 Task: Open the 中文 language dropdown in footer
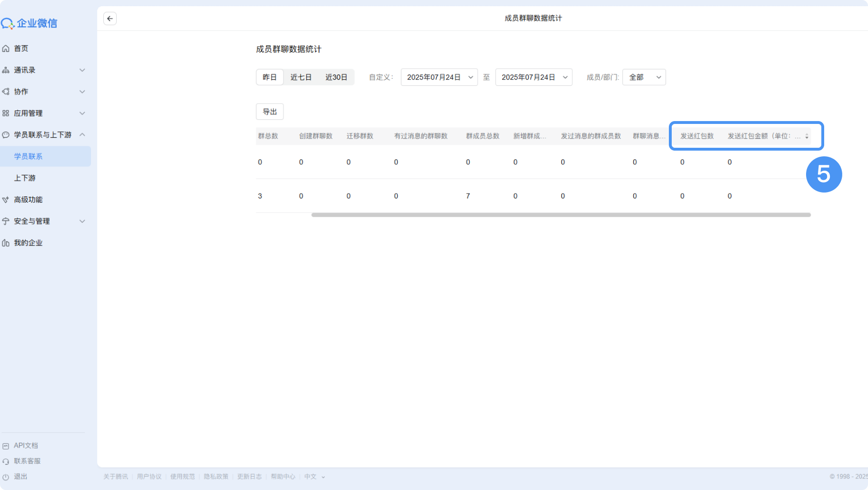314,477
